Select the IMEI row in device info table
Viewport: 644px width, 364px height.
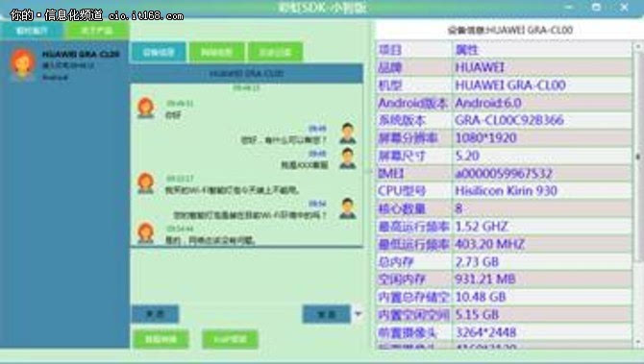point(504,173)
